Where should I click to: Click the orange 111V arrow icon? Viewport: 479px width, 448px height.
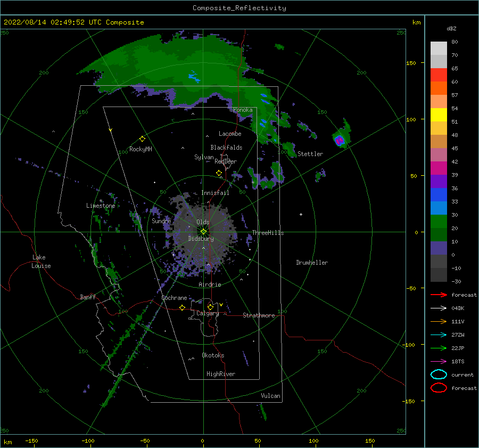tap(439, 321)
